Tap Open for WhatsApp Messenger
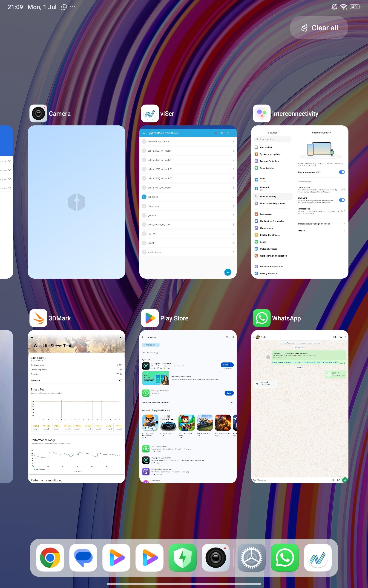Screen dimensions: 368x588 coord(229,393)
